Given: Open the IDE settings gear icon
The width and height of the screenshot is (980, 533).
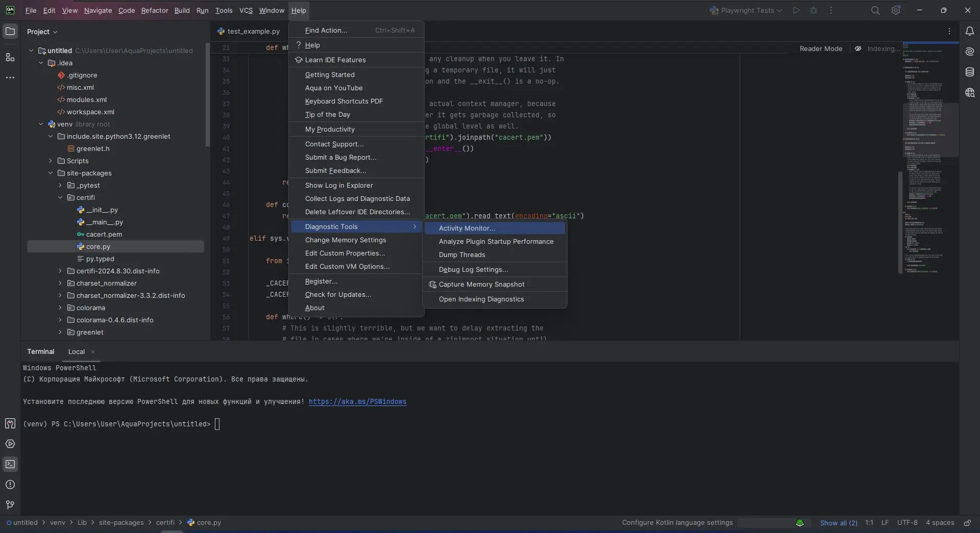Looking at the screenshot, I should (x=896, y=11).
